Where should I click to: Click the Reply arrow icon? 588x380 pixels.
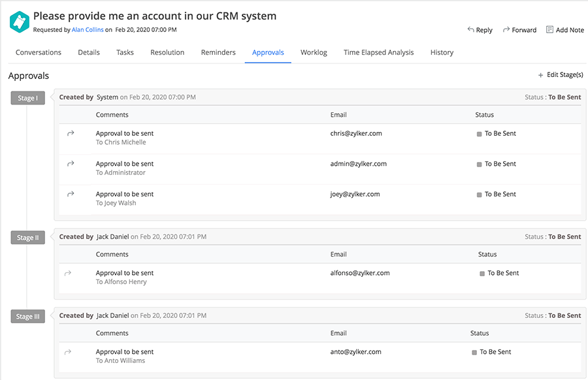pos(471,30)
